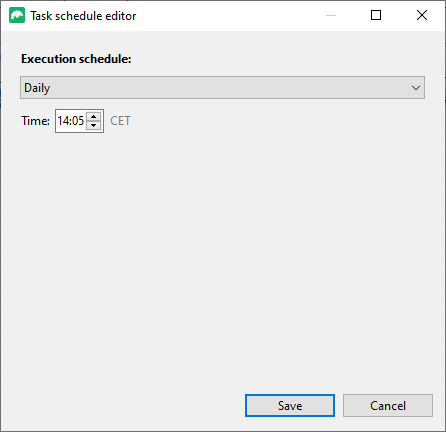Click the Task schedule editor title text
Image resolution: width=446 pixels, height=432 pixels.
click(83, 16)
